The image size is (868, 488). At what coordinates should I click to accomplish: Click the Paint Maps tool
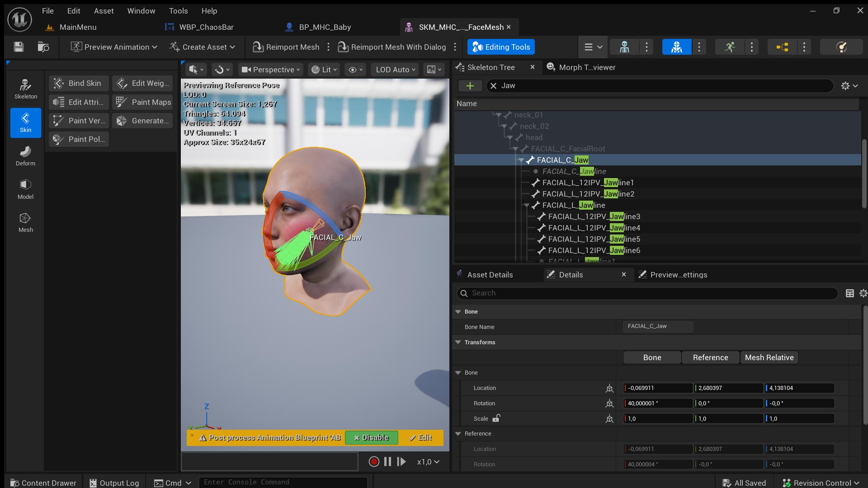[x=143, y=102]
